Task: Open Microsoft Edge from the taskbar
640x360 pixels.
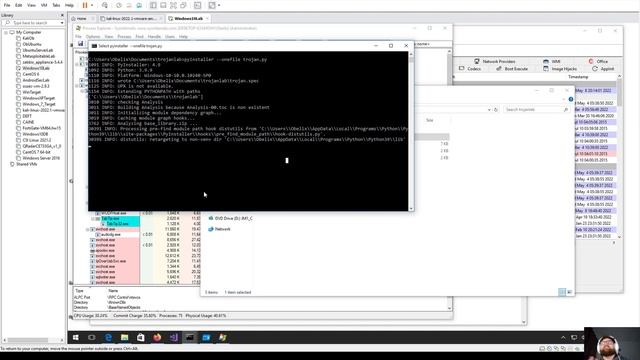Action: (108, 337)
